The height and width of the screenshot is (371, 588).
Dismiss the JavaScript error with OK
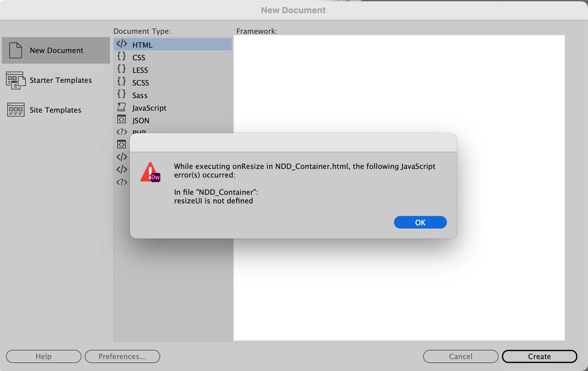[420, 222]
